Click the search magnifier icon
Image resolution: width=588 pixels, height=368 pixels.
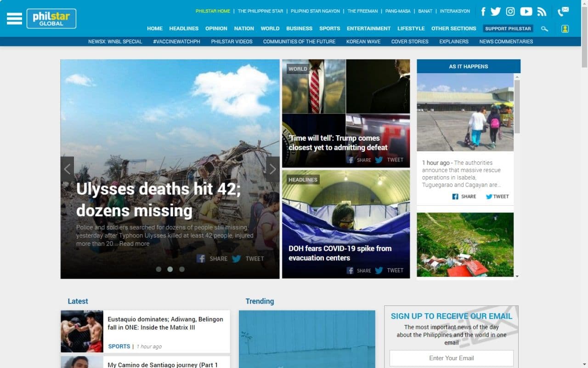point(544,29)
